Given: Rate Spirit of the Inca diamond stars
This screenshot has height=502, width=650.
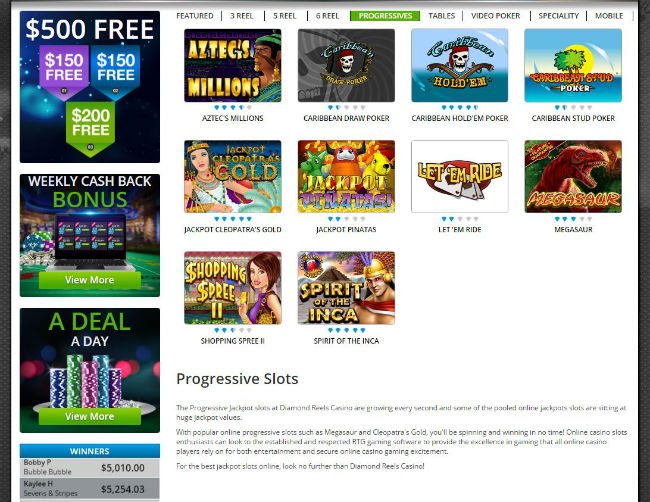Looking at the screenshot, I should [346, 330].
